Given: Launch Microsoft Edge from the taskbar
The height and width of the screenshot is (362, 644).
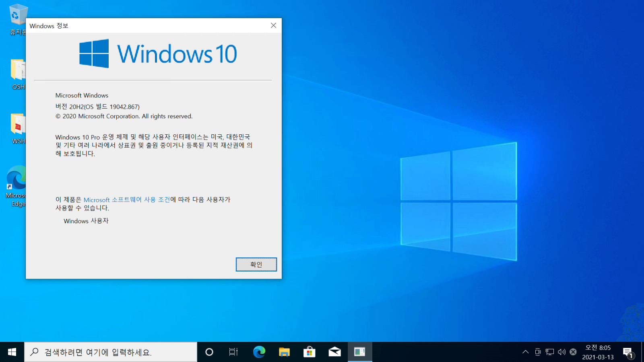Looking at the screenshot, I should tap(259, 352).
